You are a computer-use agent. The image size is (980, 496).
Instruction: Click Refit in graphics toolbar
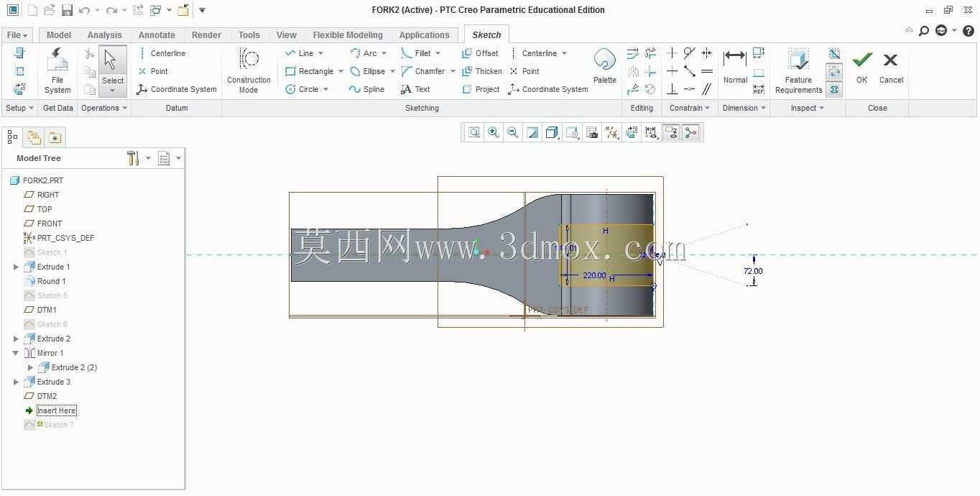(474, 132)
